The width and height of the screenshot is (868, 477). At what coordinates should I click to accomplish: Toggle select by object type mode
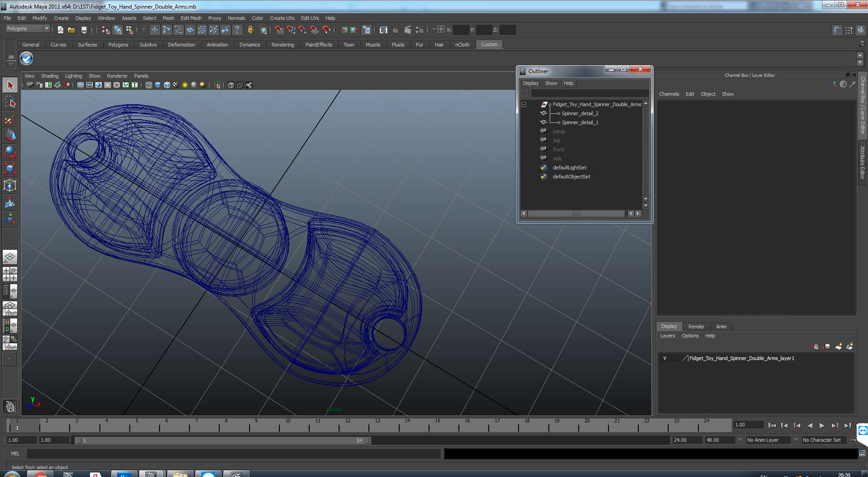coord(118,30)
